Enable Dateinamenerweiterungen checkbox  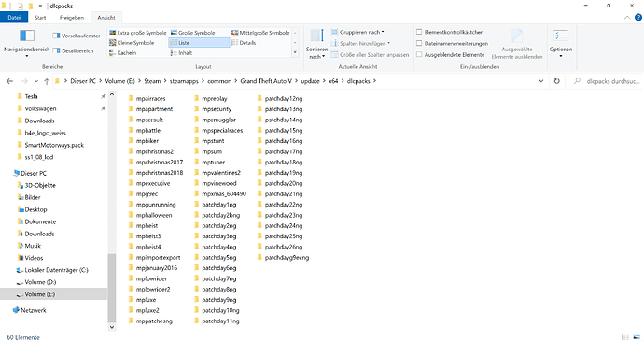pyautogui.click(x=419, y=43)
